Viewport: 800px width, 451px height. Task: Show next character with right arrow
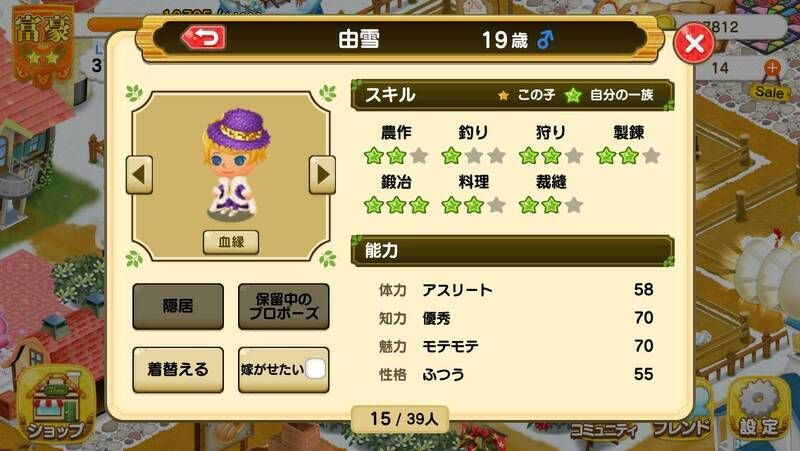coord(322,174)
